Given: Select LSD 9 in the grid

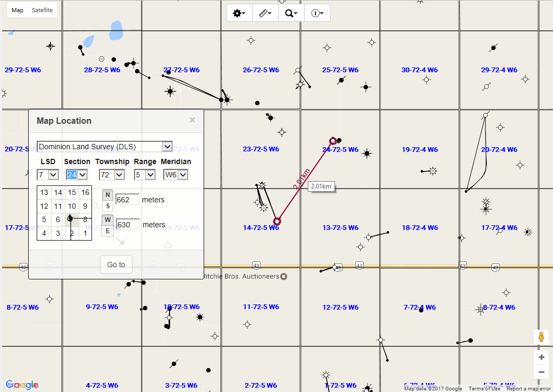Looking at the screenshot, I should (86, 206).
